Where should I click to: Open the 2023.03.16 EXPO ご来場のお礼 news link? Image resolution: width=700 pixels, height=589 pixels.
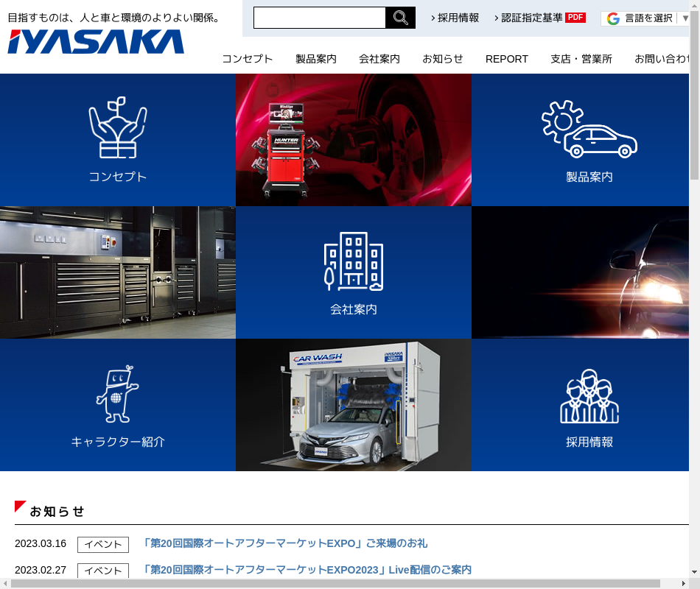(x=284, y=543)
